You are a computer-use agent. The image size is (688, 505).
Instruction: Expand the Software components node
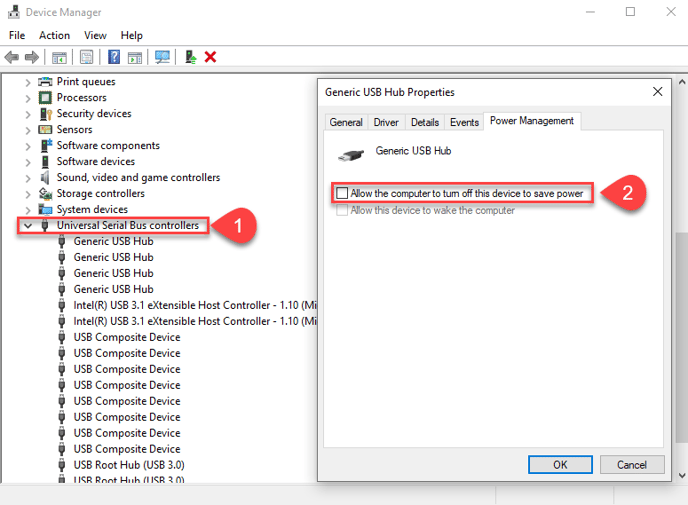tap(28, 146)
